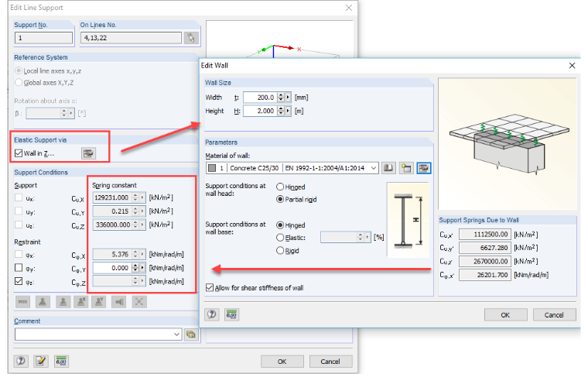Select Hinged at wall base
The height and width of the screenshot is (374, 588).
click(x=280, y=225)
